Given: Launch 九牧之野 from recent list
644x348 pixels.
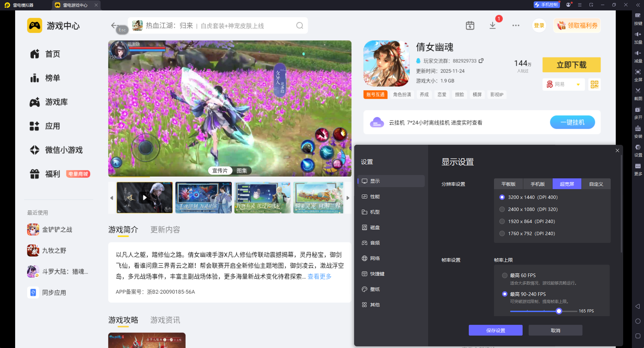Looking at the screenshot, I should (47, 251).
